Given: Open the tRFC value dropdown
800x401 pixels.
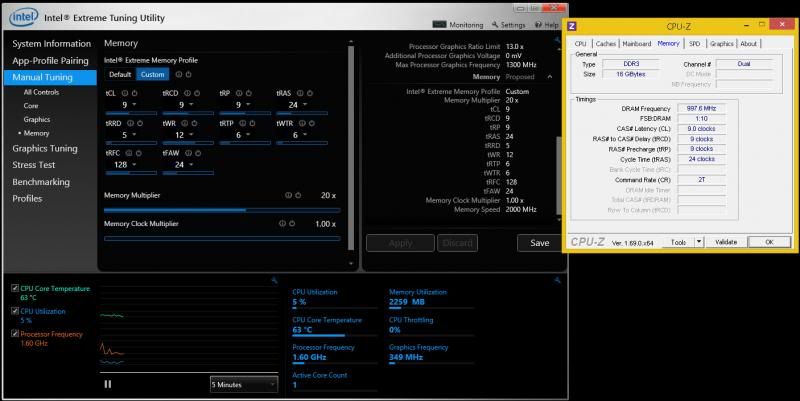Looking at the screenshot, I should pyautogui.click(x=134, y=165).
